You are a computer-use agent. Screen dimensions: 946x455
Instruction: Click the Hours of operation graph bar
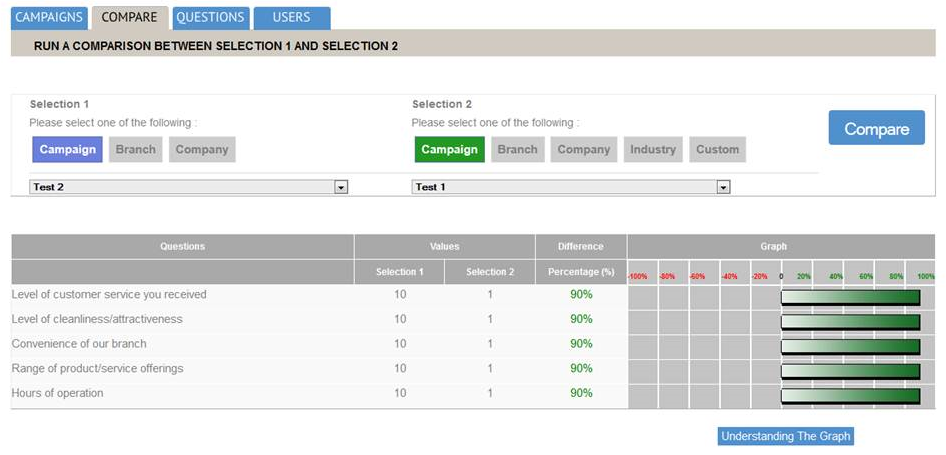coord(849,395)
